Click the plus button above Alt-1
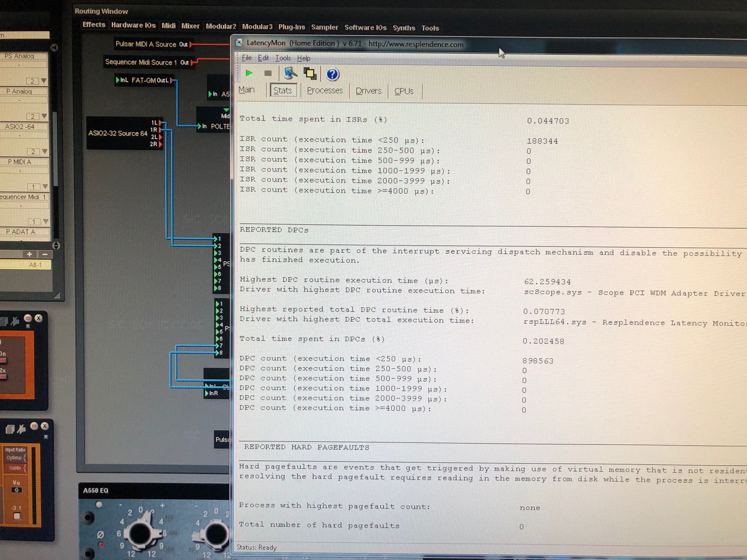 pos(30,254)
